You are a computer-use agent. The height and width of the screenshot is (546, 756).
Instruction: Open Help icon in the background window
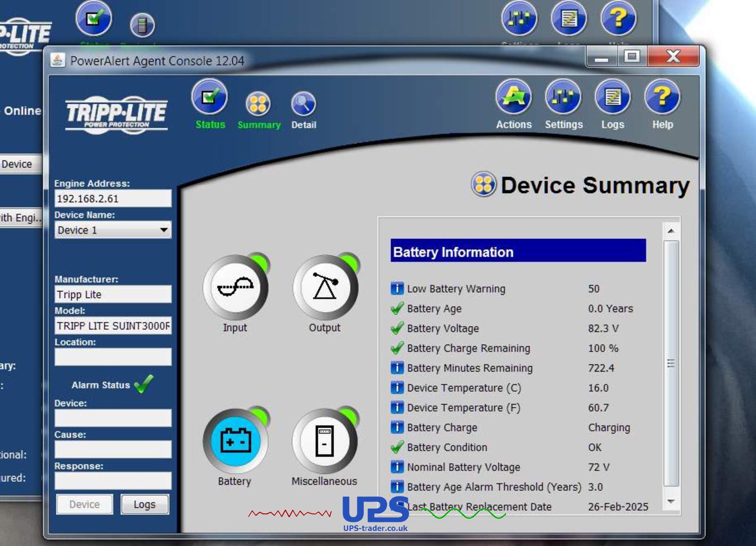pos(619,19)
